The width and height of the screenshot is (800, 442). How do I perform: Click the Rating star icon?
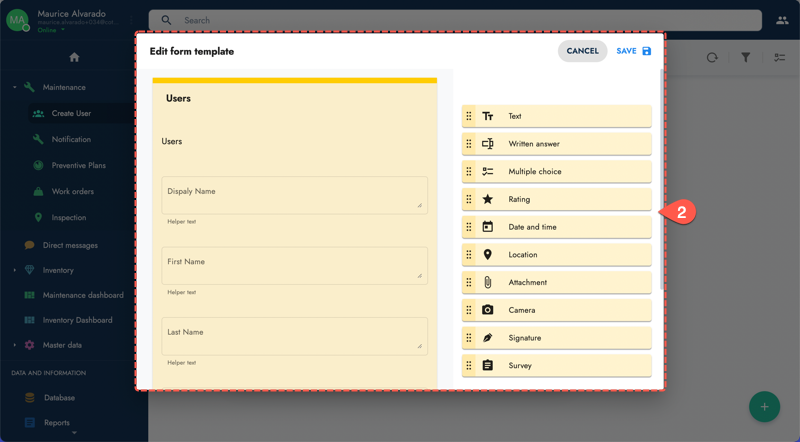[x=488, y=199]
